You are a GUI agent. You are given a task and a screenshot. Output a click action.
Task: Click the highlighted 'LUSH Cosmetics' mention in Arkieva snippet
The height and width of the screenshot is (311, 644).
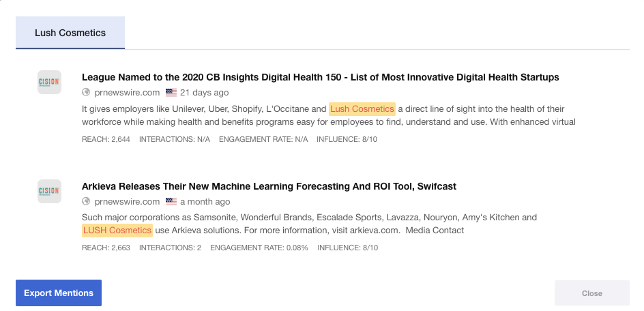coord(117,231)
